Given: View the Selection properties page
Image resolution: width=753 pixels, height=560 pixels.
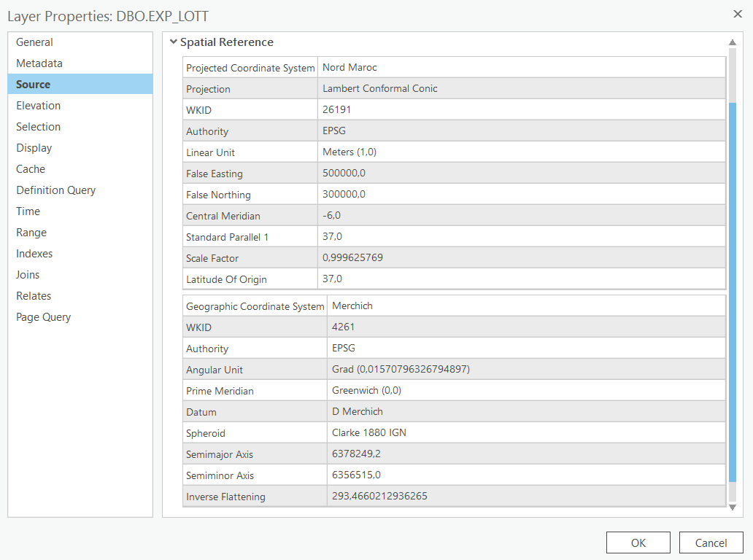Looking at the screenshot, I should (x=38, y=126).
